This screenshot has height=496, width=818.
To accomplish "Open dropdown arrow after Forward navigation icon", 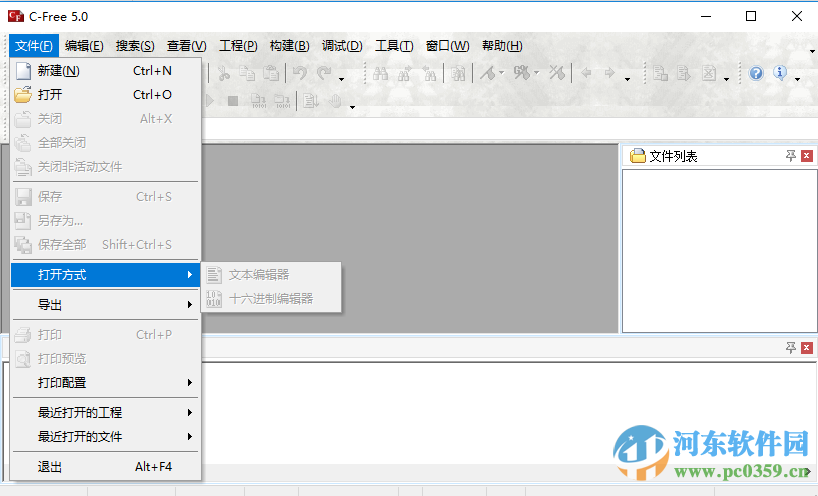I will click(628, 79).
